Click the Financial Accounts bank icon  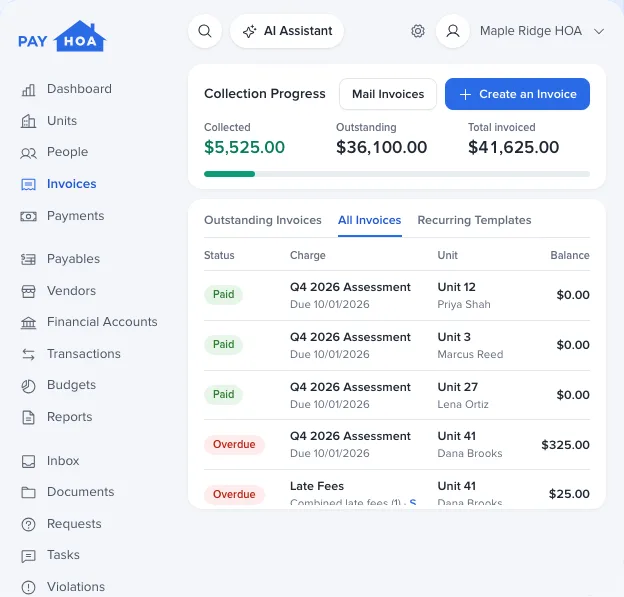28,322
